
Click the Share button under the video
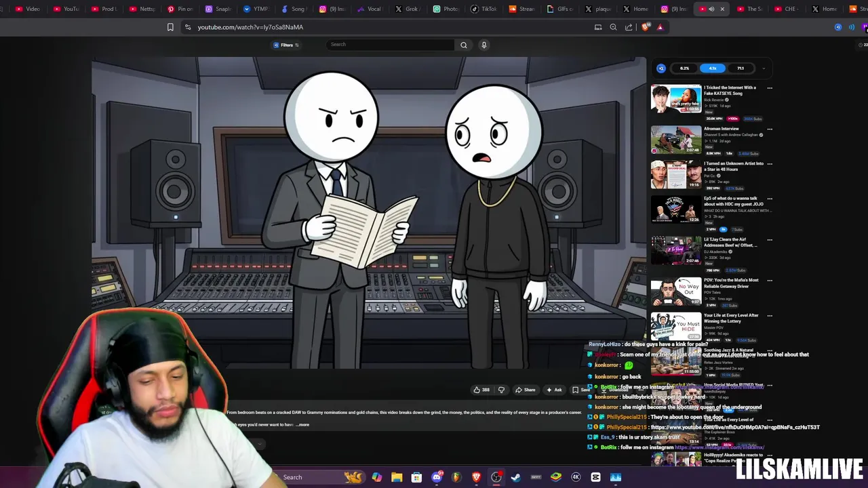526,390
